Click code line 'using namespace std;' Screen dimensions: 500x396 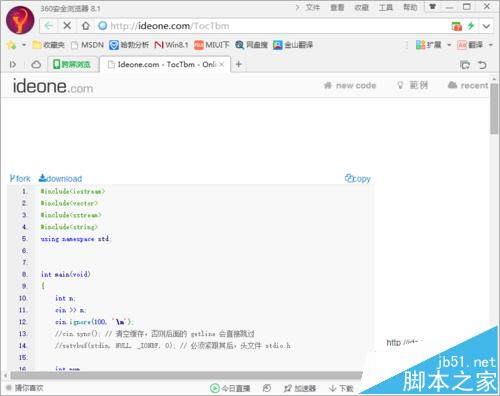click(76, 239)
